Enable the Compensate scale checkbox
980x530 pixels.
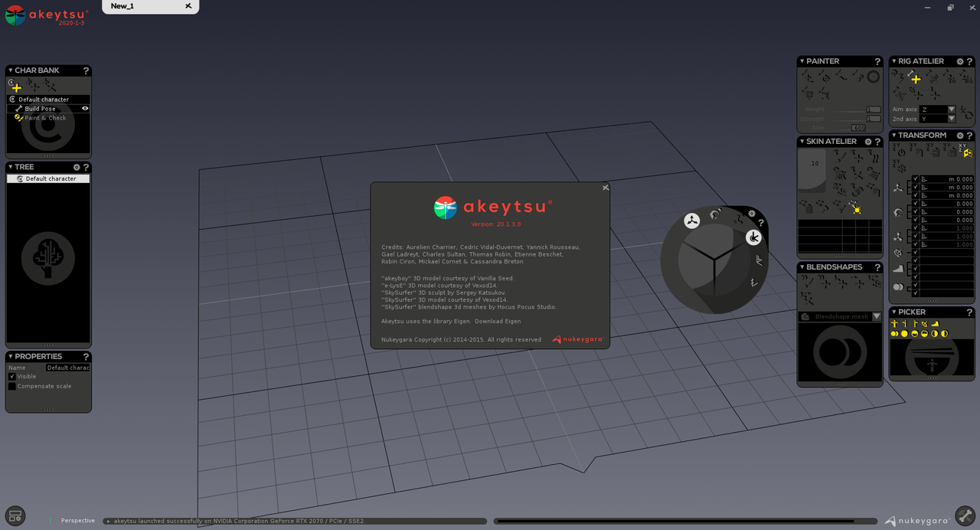click(11, 387)
